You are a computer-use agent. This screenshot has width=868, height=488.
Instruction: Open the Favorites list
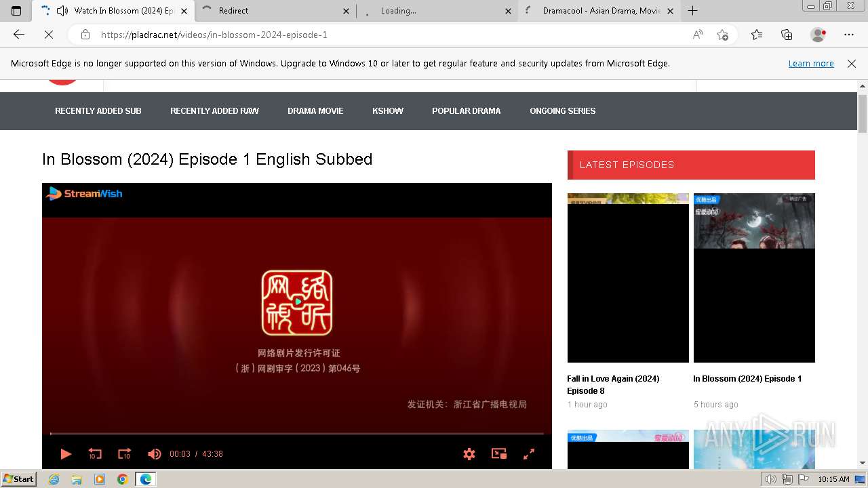click(757, 35)
